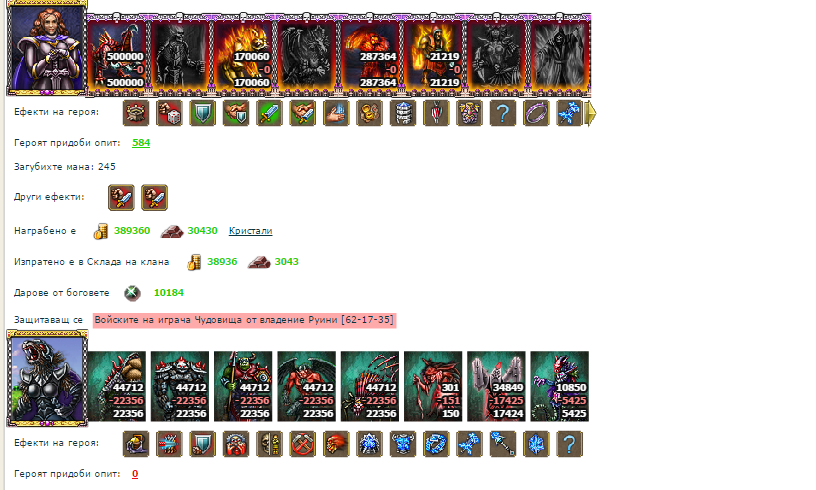This screenshot has height=490, width=816.
Task: Select the dragon unit card with 500000
Action: [x=118, y=56]
